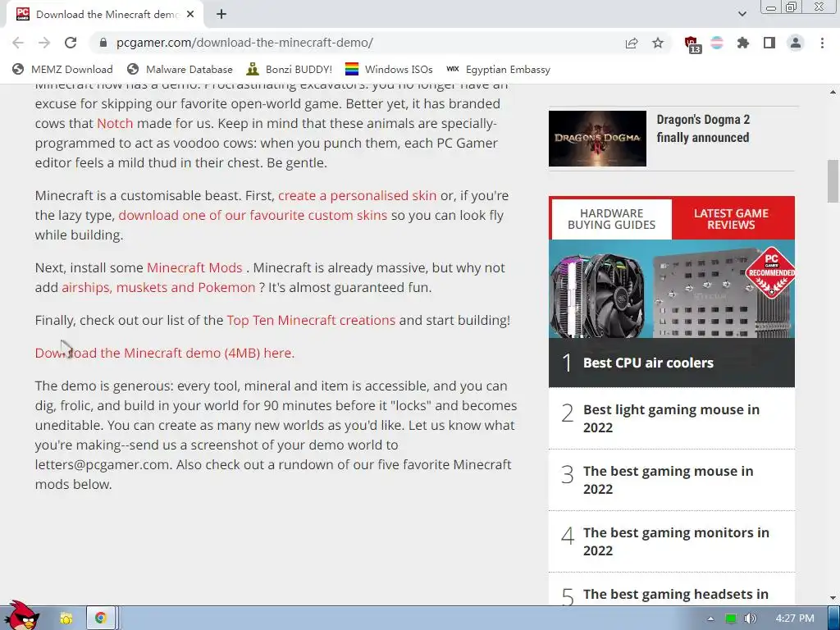
Task: Open Chrome three-dot menu
Action: click(x=822, y=43)
